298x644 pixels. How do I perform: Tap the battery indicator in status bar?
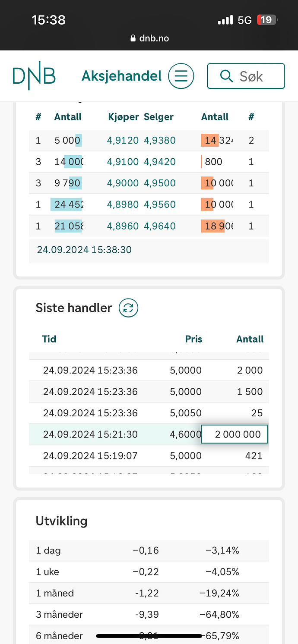coord(267,20)
